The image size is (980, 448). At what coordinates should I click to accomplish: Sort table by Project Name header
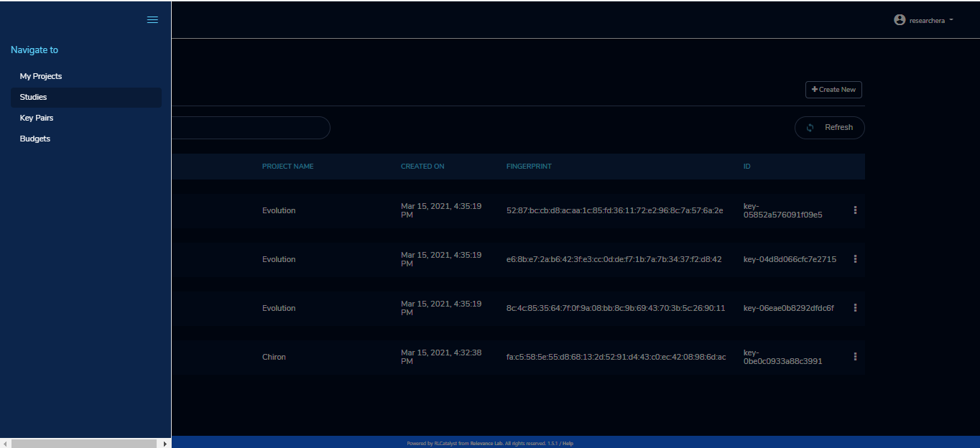(x=288, y=167)
